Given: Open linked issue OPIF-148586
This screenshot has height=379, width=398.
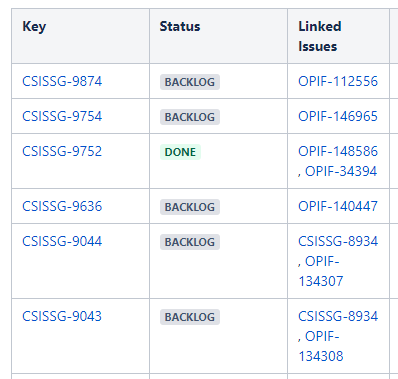Looking at the screenshot, I should click(338, 151).
